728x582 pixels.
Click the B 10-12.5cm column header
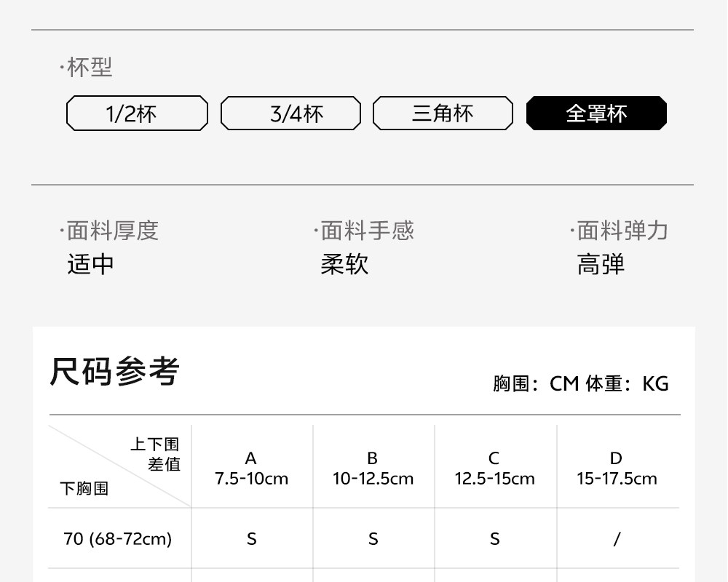[x=373, y=468]
